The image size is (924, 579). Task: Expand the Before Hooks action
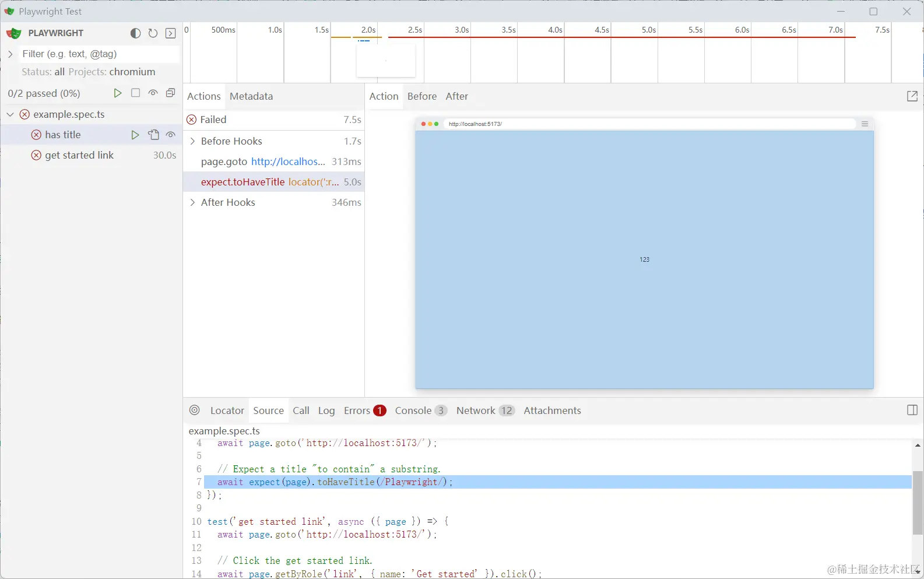point(192,141)
